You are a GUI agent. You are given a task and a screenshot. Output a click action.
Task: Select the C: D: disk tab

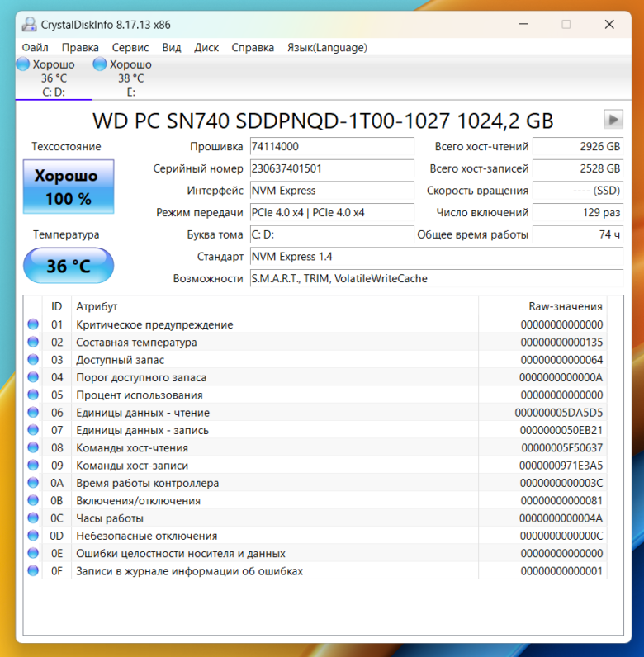point(54,78)
